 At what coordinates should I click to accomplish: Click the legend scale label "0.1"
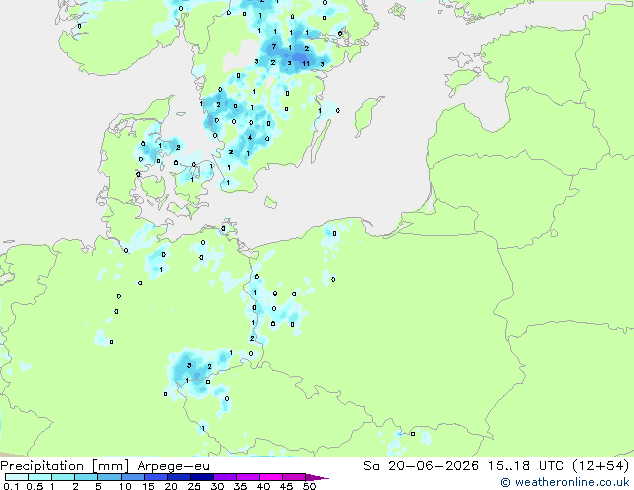click(11, 486)
